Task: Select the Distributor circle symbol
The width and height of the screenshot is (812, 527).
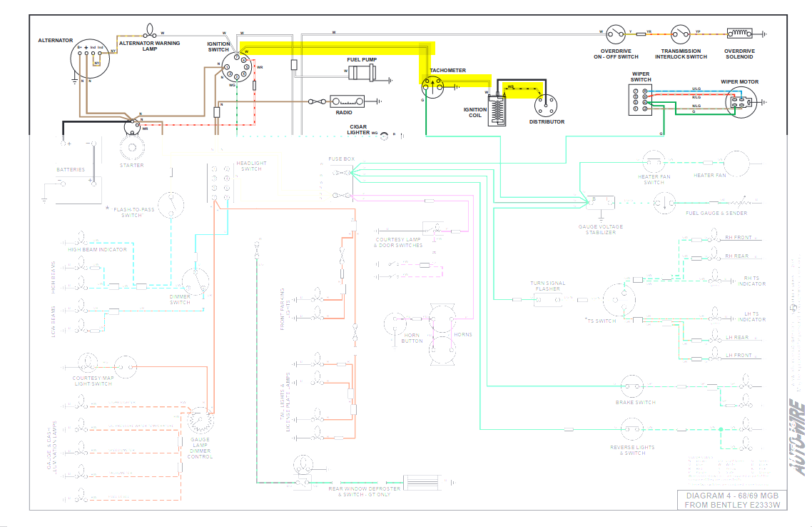Action: (x=546, y=105)
